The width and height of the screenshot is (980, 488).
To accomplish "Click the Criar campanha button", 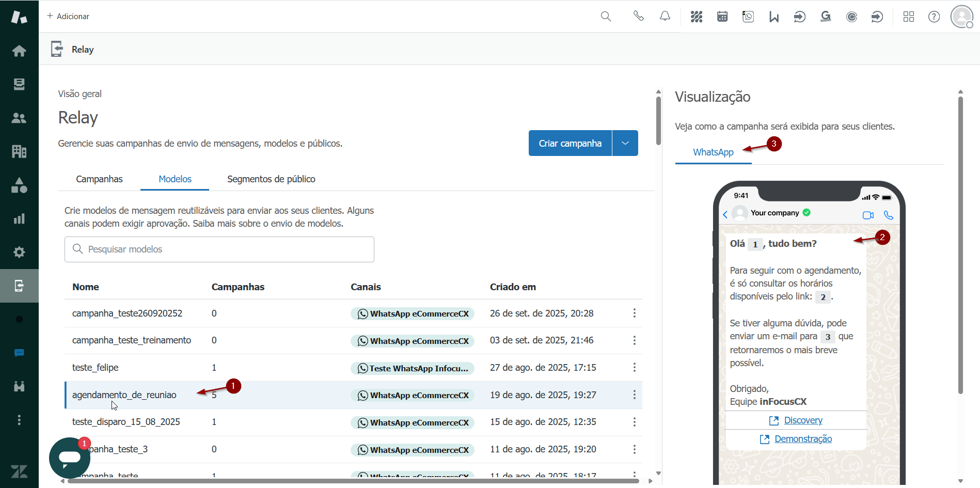I will click(570, 143).
